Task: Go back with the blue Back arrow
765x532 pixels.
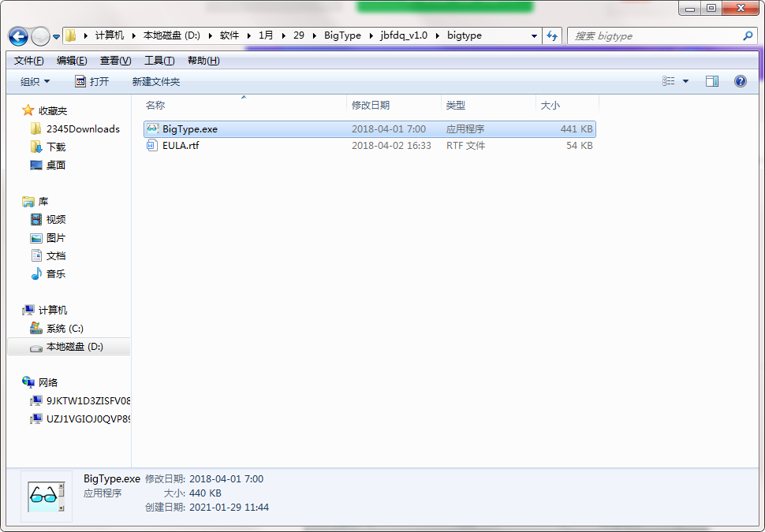Action: pyautogui.click(x=19, y=36)
